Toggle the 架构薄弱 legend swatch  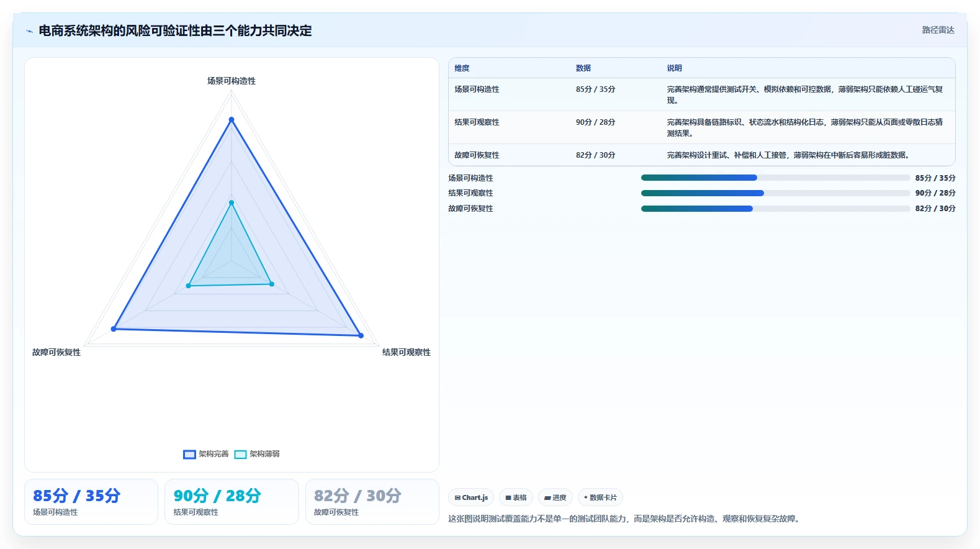(x=240, y=454)
